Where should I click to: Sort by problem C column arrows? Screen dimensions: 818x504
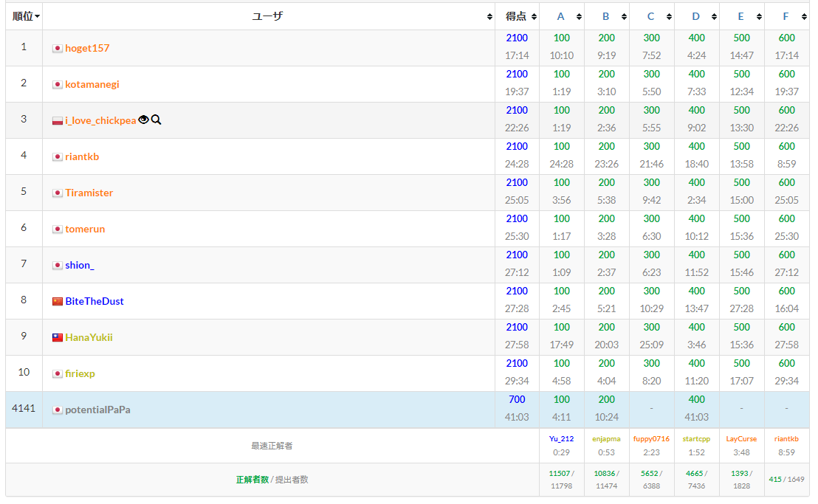(669, 17)
